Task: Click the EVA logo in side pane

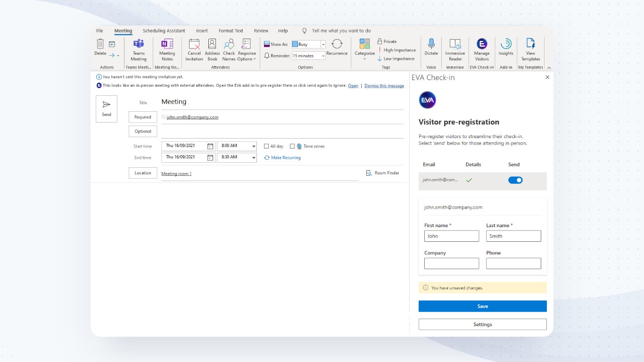Action: tap(427, 100)
